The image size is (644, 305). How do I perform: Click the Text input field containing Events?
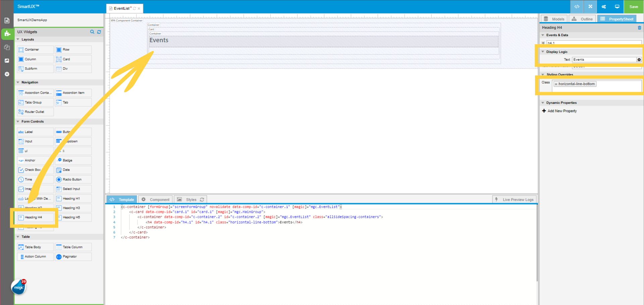click(x=604, y=60)
